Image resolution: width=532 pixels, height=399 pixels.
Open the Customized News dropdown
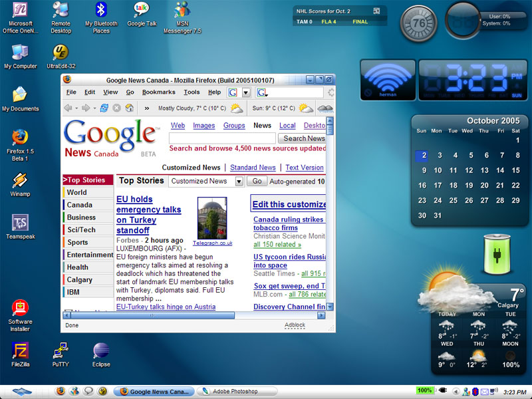pyautogui.click(x=238, y=182)
